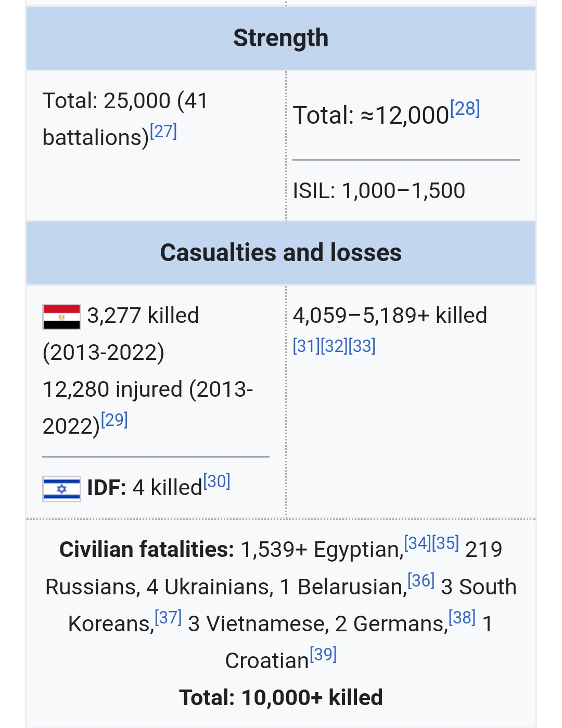Image resolution: width=562 pixels, height=728 pixels.
Task: Open reference 30 next to IDF 4 killed
Action: click(216, 482)
